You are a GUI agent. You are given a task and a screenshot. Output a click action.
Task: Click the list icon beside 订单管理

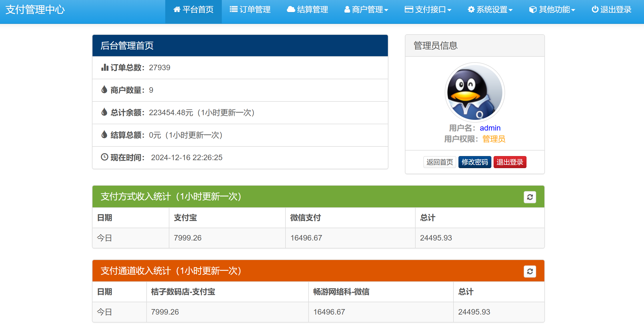pos(234,10)
